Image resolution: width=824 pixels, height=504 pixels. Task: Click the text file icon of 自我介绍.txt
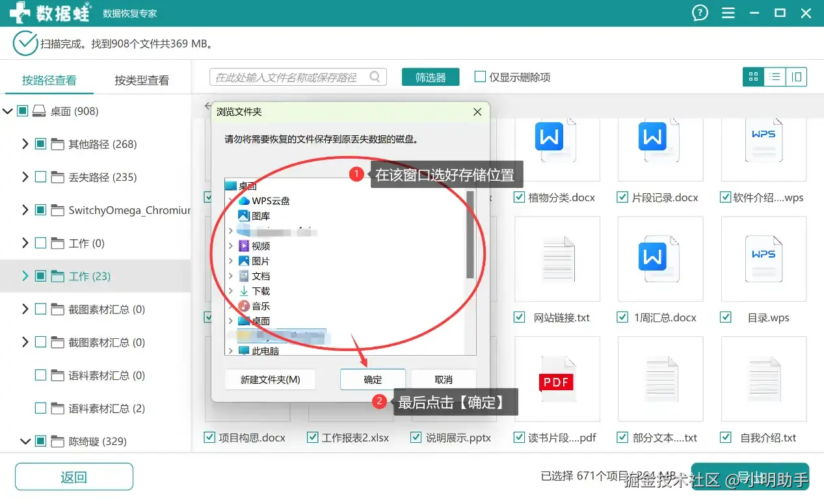click(764, 379)
